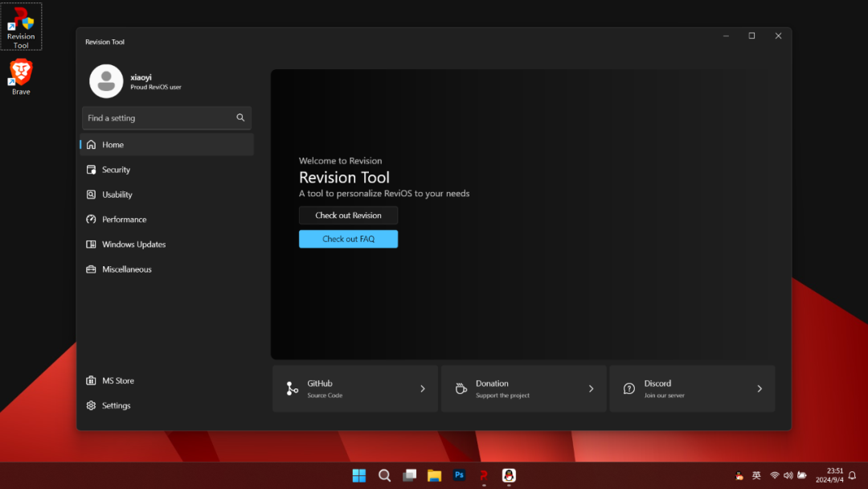Image resolution: width=868 pixels, height=489 pixels.
Task: Click the Windows Start button
Action: pyautogui.click(x=359, y=475)
